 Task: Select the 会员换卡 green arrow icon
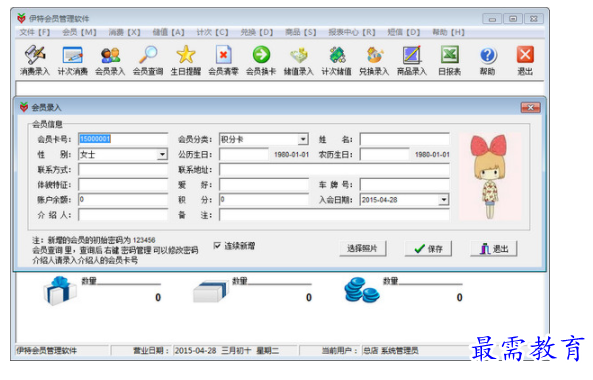click(x=261, y=60)
